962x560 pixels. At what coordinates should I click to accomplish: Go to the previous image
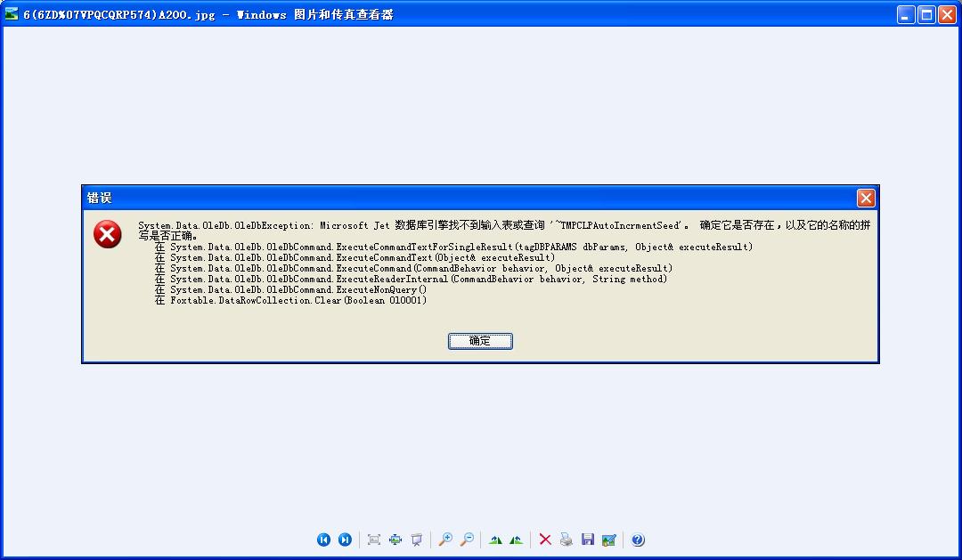pyautogui.click(x=323, y=540)
